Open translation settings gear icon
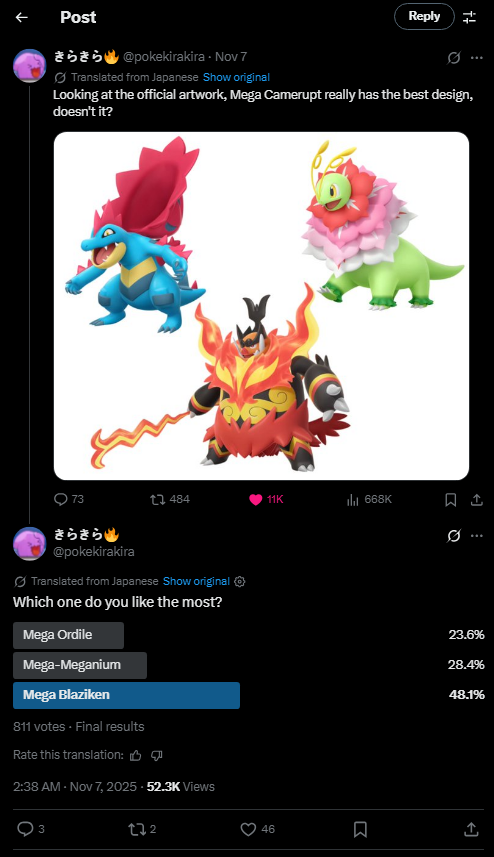 239,582
